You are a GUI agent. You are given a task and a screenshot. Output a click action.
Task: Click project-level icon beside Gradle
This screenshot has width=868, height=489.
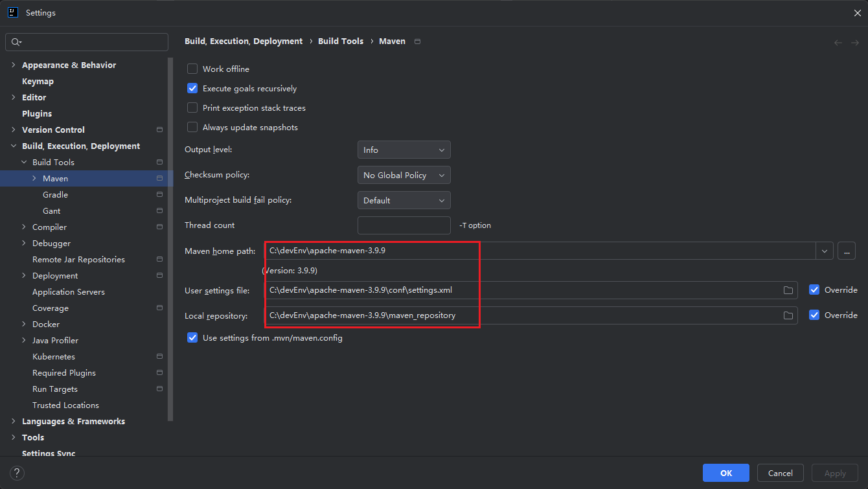click(x=159, y=195)
